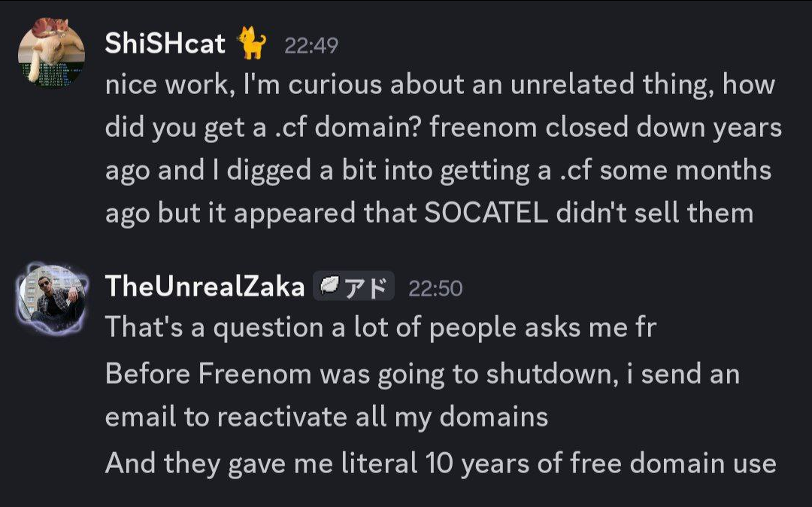Click the line "email to reactivate all my domains"
The image size is (812, 507).
[x=326, y=417]
